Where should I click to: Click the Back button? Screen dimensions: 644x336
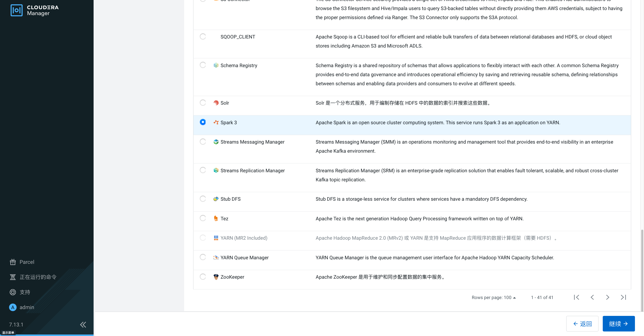(582, 324)
